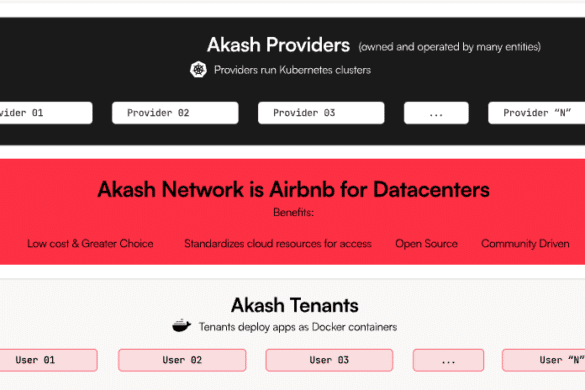Click Providers run Kubernetes clusters text
Image resolution: width=585 pixels, height=390 pixels.
coord(292,70)
